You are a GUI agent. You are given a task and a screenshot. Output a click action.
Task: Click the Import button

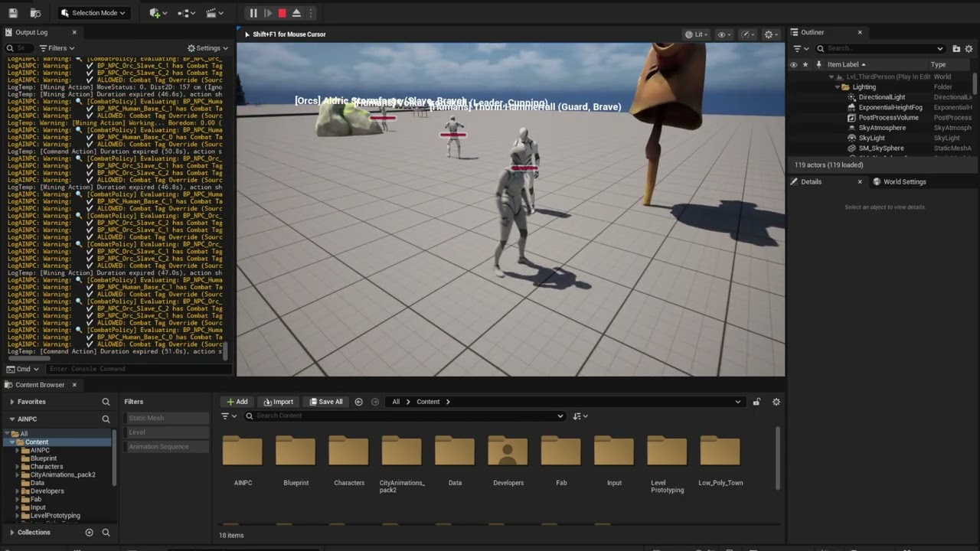click(279, 402)
